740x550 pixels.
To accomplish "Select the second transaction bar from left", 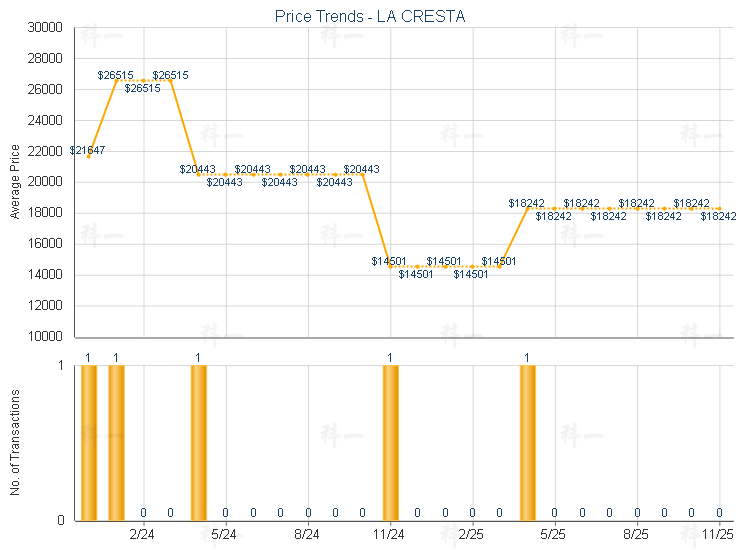I will (116, 442).
